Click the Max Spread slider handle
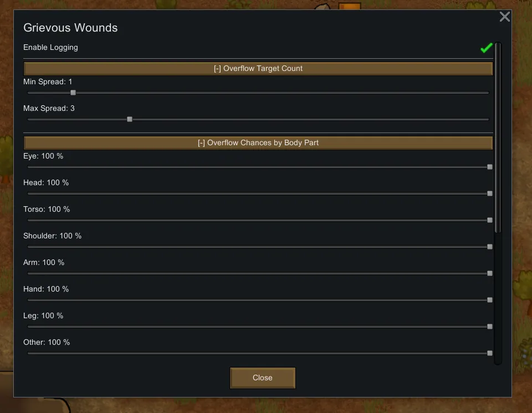 [x=130, y=119]
